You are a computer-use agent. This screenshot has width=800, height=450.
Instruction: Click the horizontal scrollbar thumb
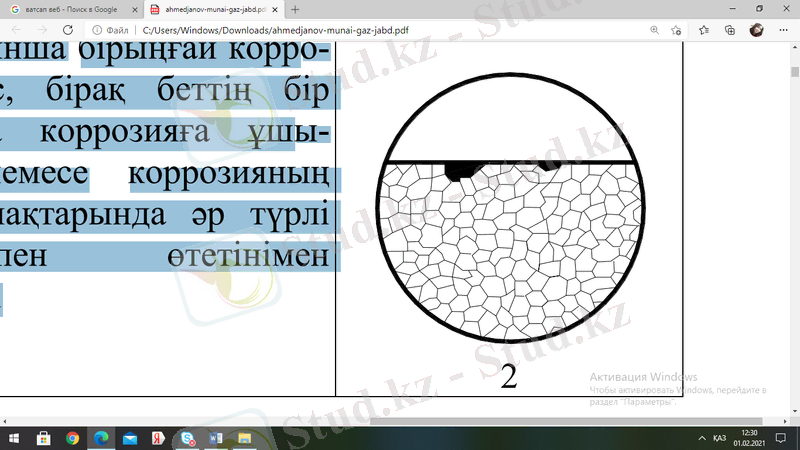(566, 421)
